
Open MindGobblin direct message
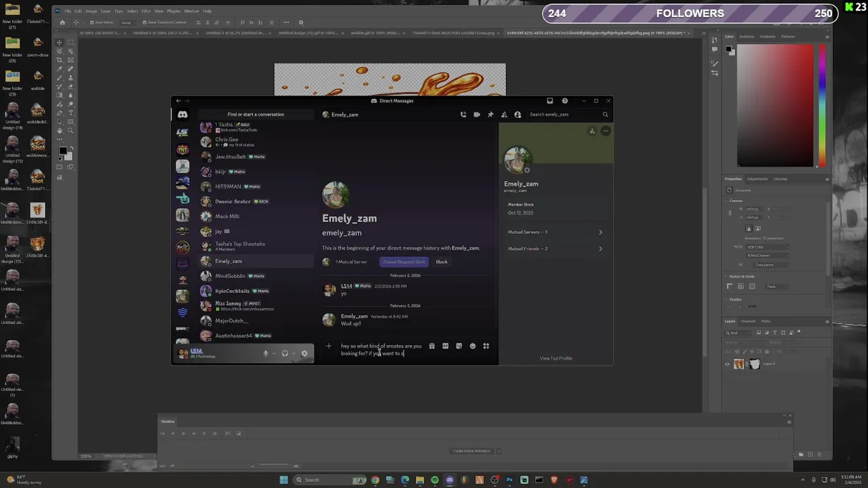[x=256, y=277]
